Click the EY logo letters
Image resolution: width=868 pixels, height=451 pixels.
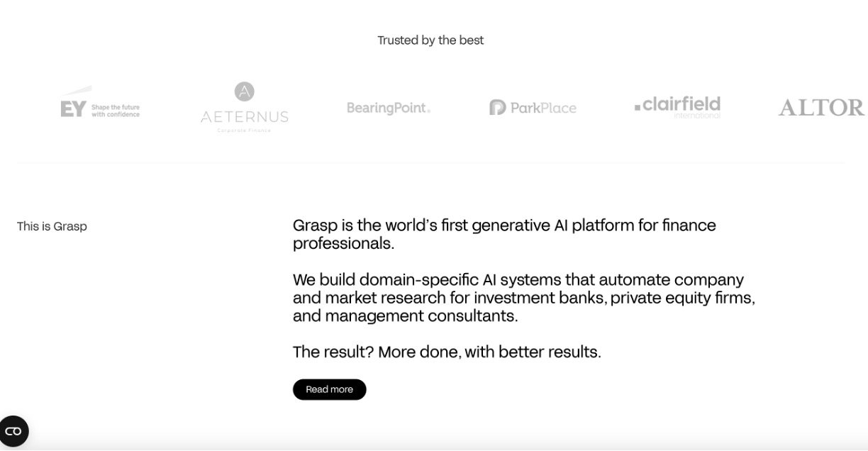coord(73,108)
